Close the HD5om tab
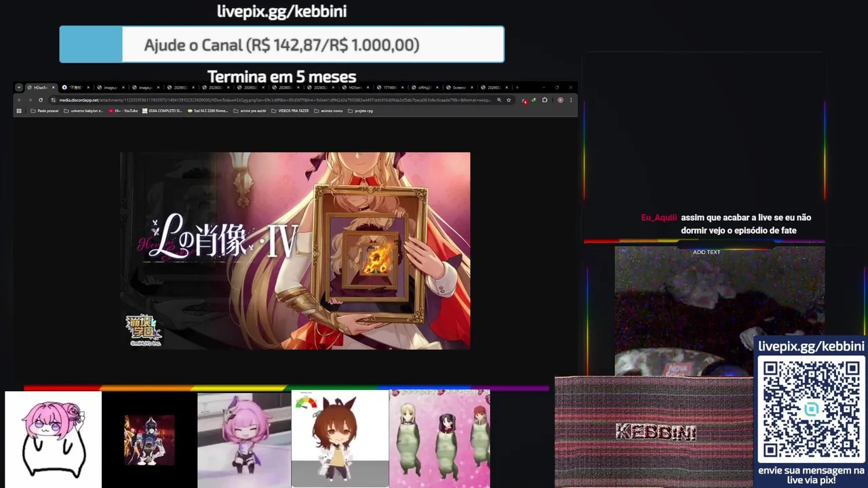The width and height of the screenshot is (868, 488). pos(368,87)
